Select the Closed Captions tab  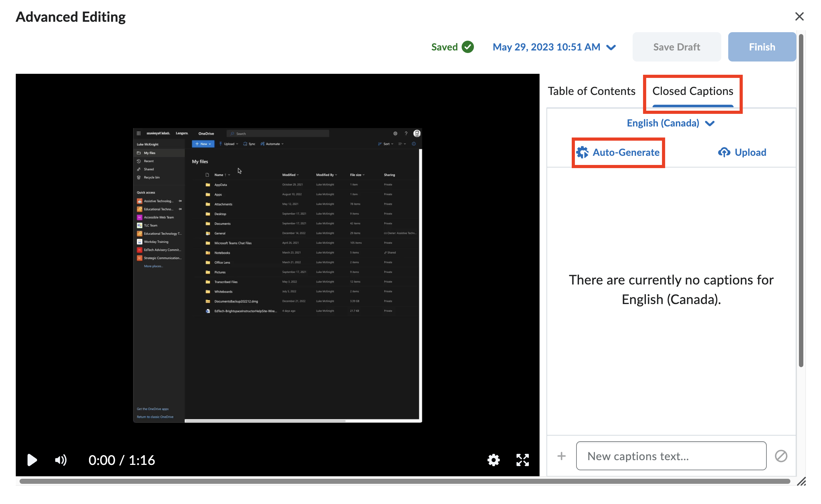(692, 91)
